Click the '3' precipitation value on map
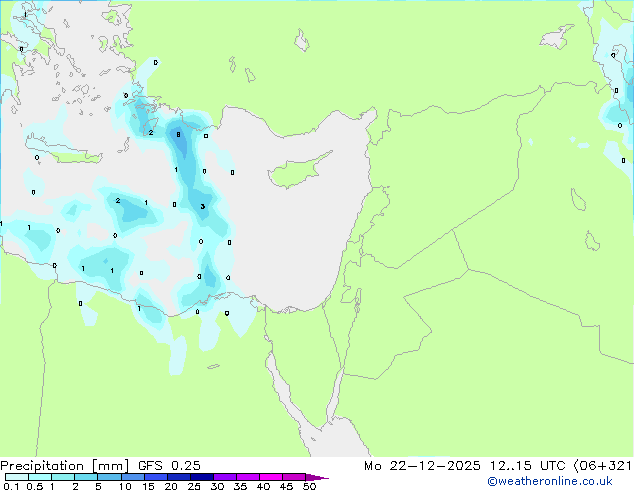 pyautogui.click(x=203, y=207)
